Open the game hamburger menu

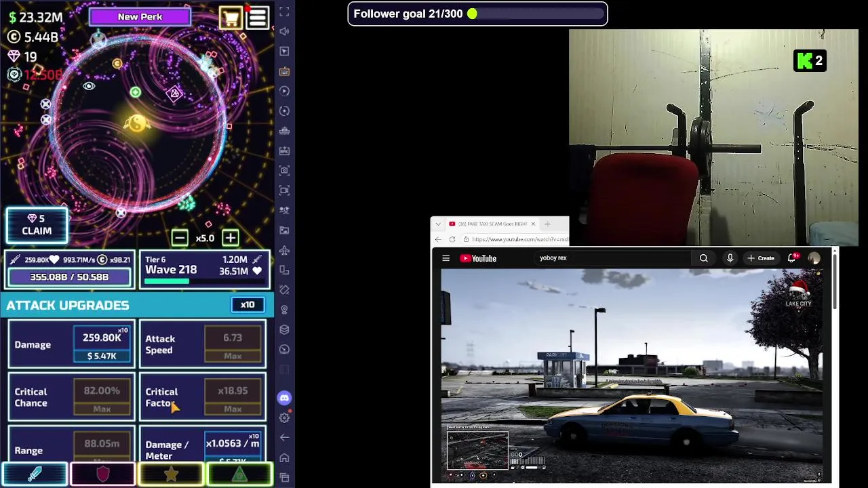point(258,18)
